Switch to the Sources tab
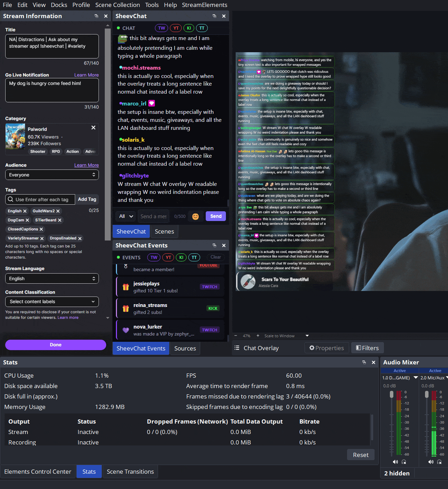This screenshot has width=448, height=489. (x=185, y=348)
